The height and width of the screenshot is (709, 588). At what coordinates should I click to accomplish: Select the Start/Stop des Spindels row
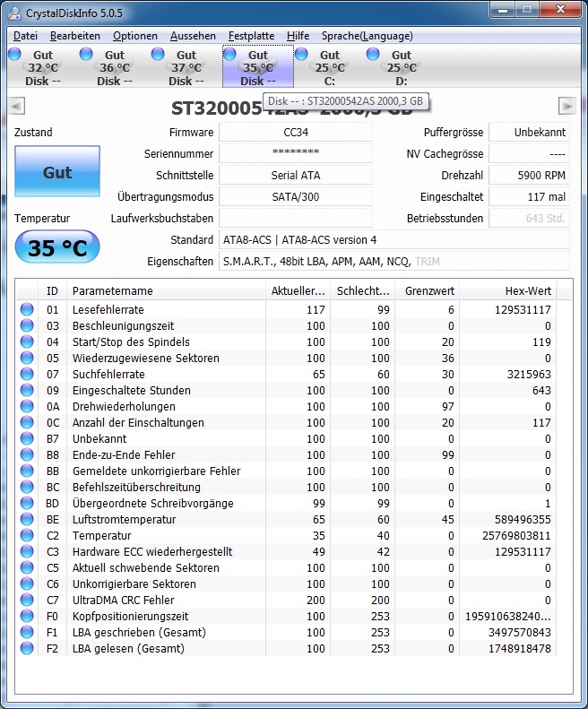[x=287, y=342]
